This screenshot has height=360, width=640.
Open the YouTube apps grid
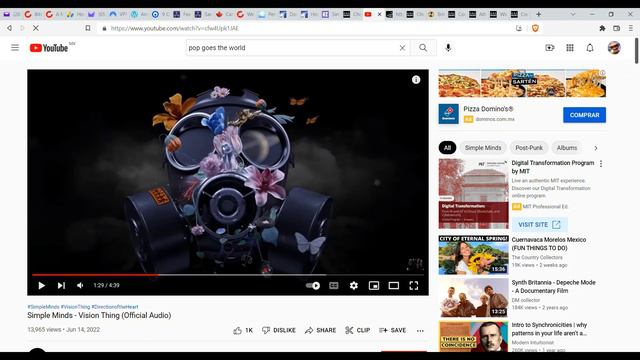[x=570, y=48]
